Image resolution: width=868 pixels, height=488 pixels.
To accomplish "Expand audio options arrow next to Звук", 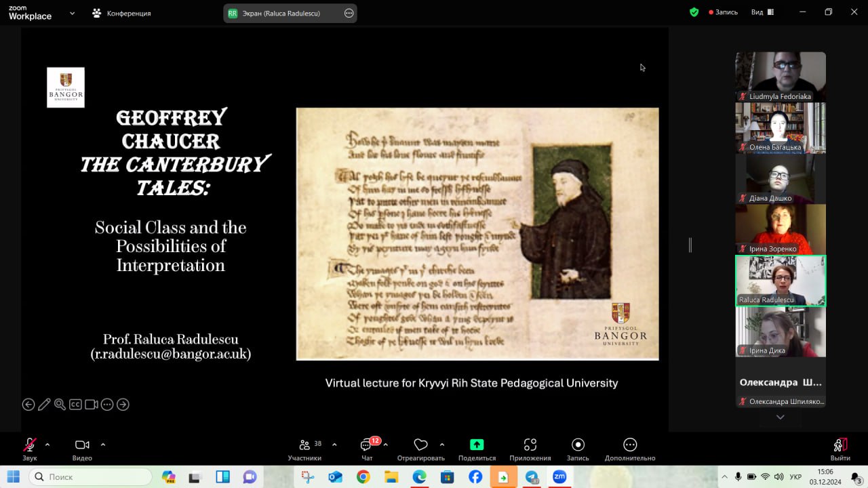I will point(47,445).
